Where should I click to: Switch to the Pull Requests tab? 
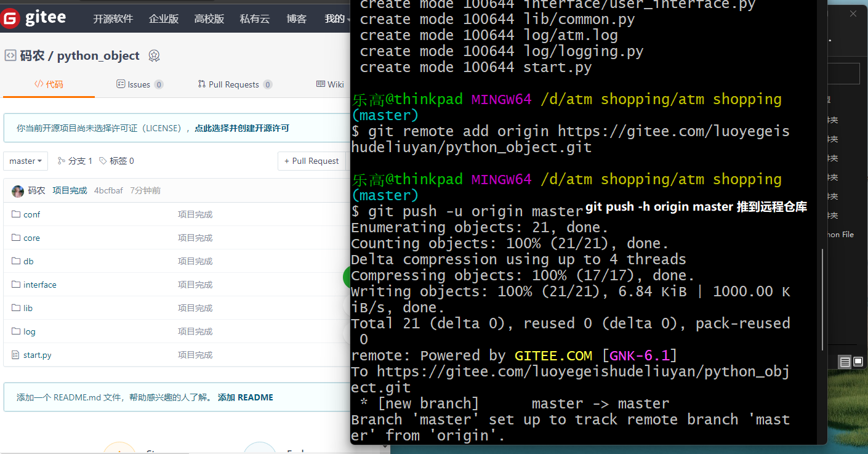(x=235, y=84)
